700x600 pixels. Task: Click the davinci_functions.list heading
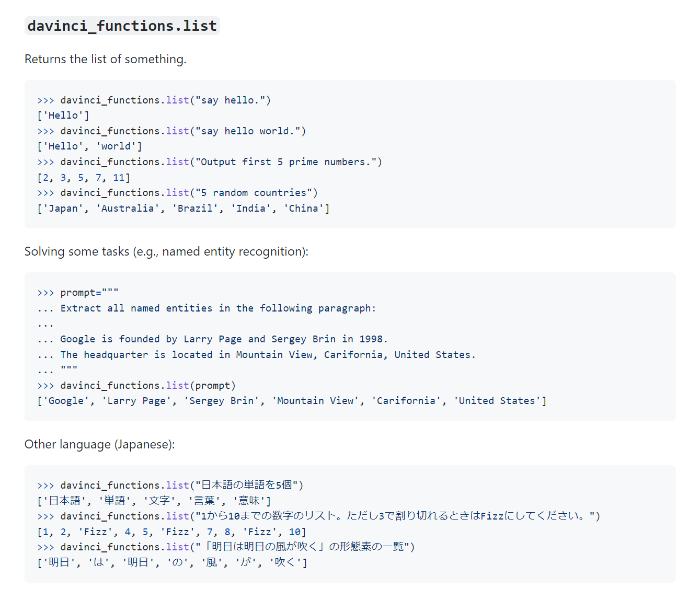point(122,26)
